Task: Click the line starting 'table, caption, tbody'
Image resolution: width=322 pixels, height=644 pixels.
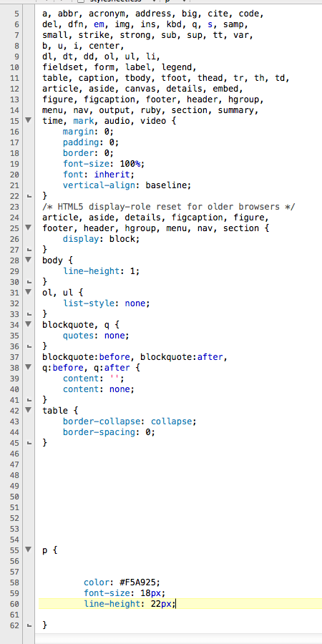Action: [166, 78]
